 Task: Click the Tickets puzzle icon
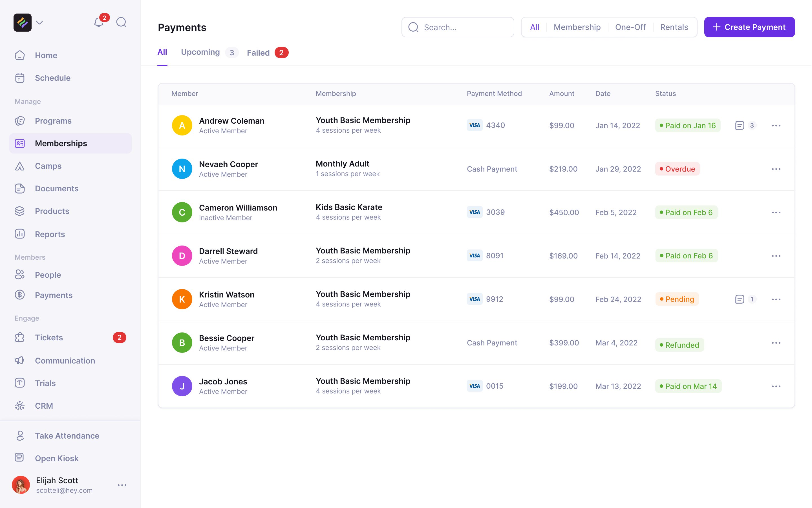pyautogui.click(x=20, y=337)
